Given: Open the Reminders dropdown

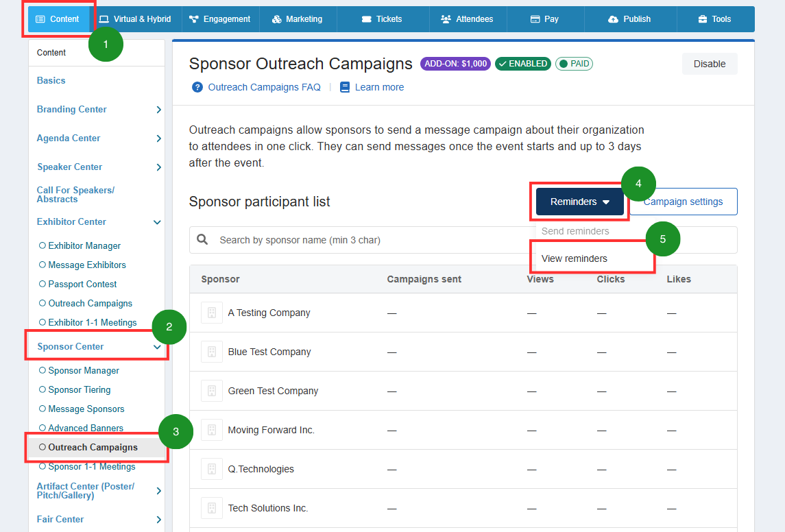Looking at the screenshot, I should point(579,202).
